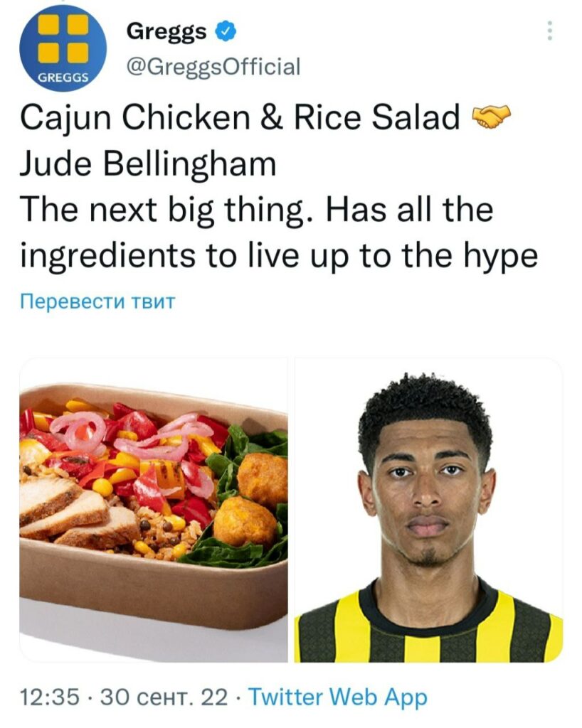582x728 pixels.
Task: Click the 12:35 timestamp
Action: 50,697
